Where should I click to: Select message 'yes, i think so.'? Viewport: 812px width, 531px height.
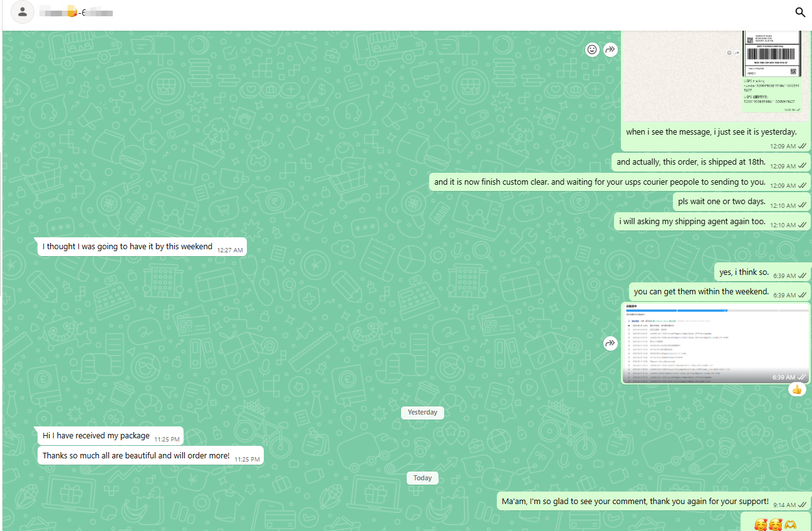click(x=763, y=272)
